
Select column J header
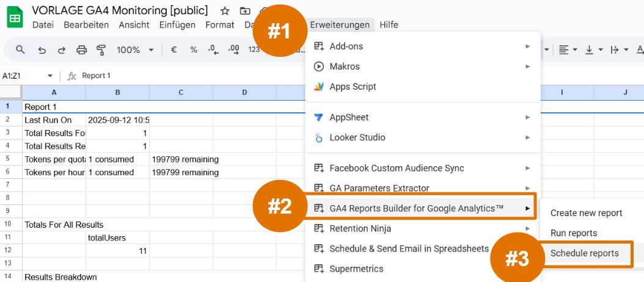pos(625,92)
